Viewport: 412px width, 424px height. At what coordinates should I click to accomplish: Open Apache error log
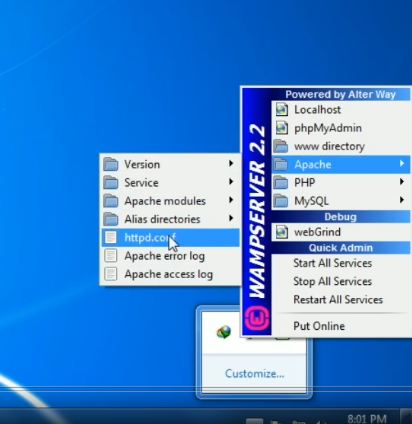pyautogui.click(x=170, y=256)
